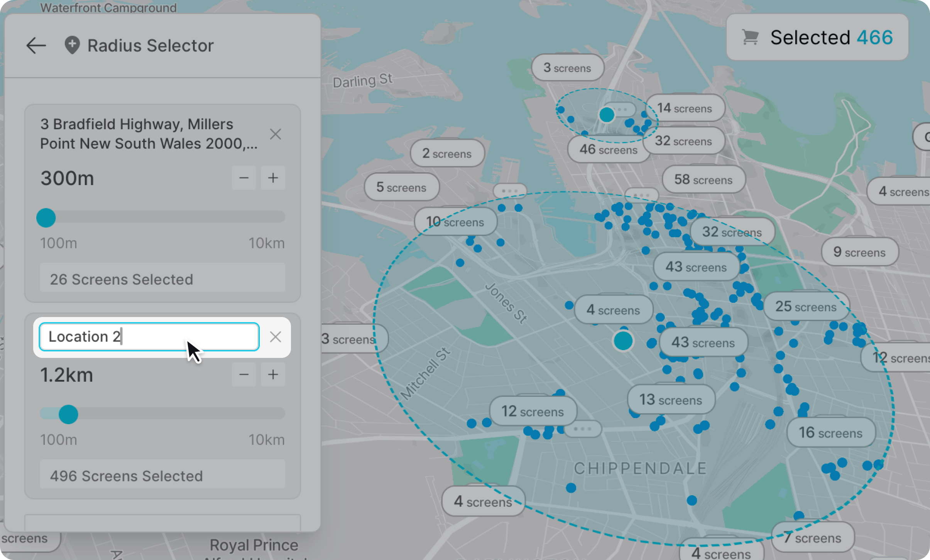Click the 1.2km value label
This screenshot has height=560, width=930.
click(67, 375)
